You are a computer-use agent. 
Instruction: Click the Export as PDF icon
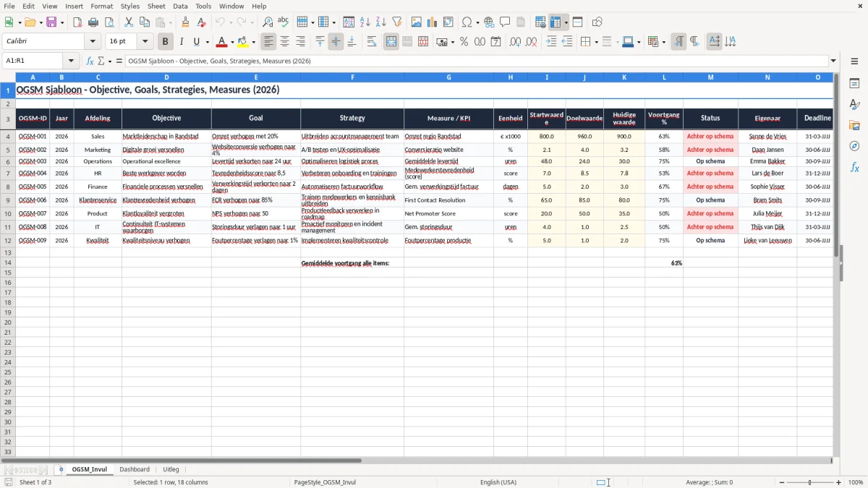tap(77, 22)
